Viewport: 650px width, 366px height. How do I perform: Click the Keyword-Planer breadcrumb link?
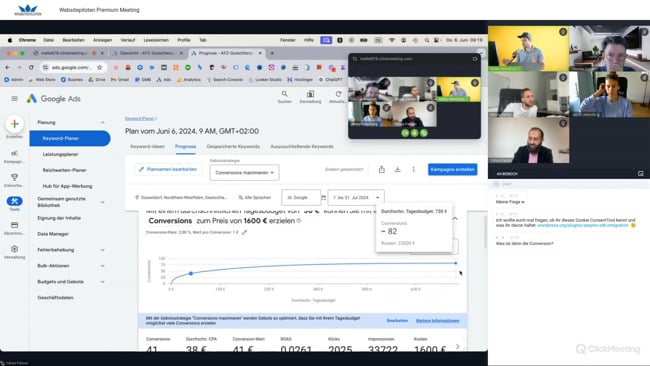139,119
